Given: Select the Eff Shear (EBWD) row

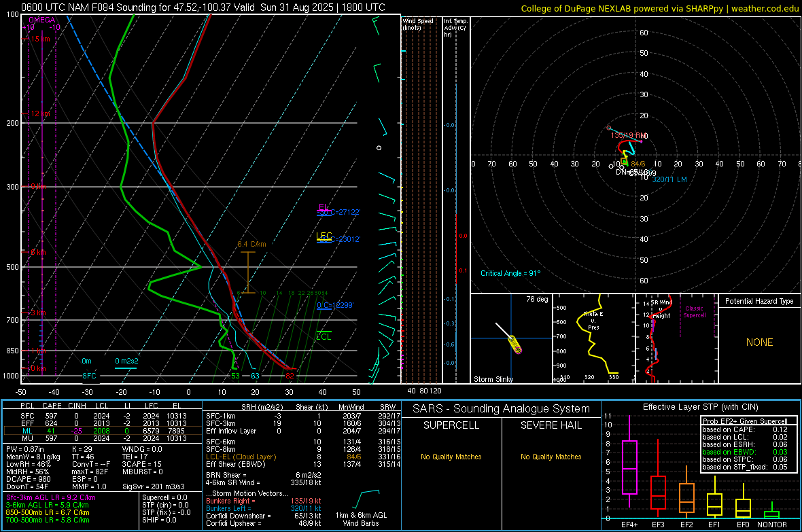Looking at the screenshot, I should (303, 465).
